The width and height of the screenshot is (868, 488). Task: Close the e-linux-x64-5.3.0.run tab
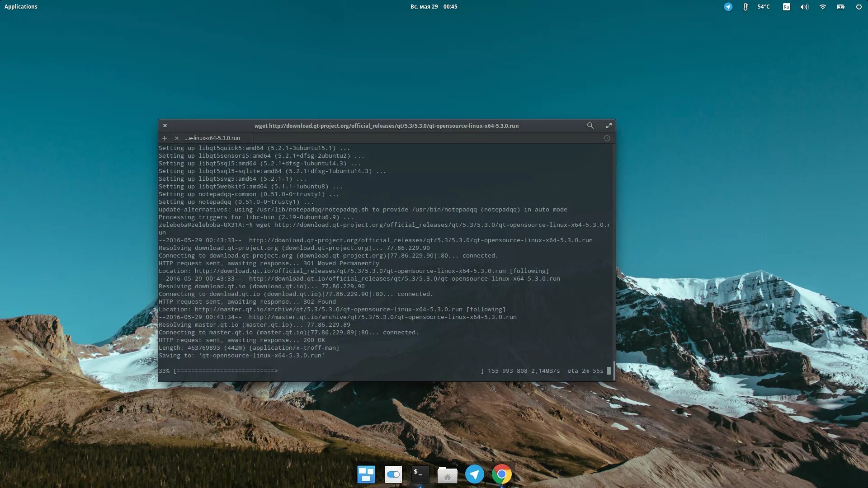tap(177, 138)
